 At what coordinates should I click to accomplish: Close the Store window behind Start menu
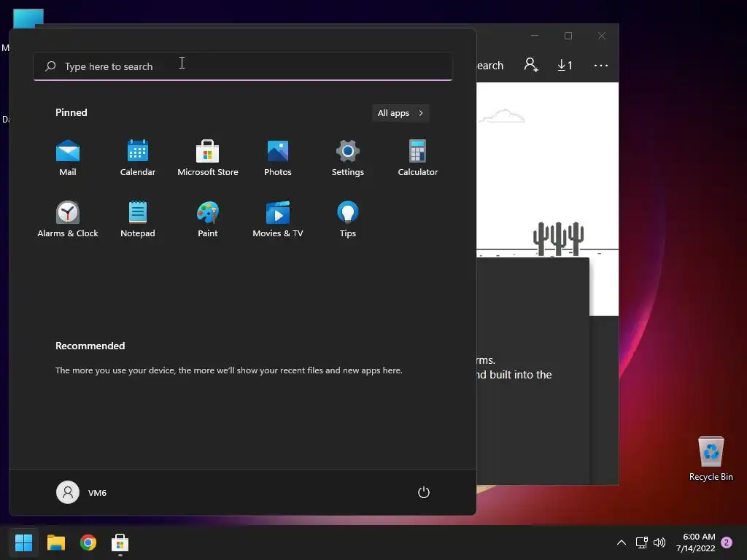click(x=602, y=36)
